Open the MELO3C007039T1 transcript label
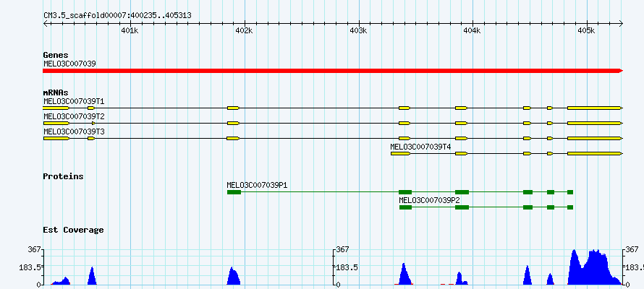Viewport: 644px width, 289px height. pos(74,101)
